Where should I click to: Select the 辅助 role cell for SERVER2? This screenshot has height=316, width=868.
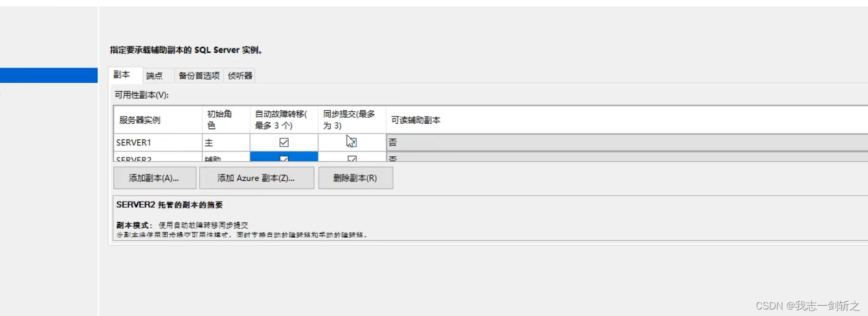coord(226,157)
